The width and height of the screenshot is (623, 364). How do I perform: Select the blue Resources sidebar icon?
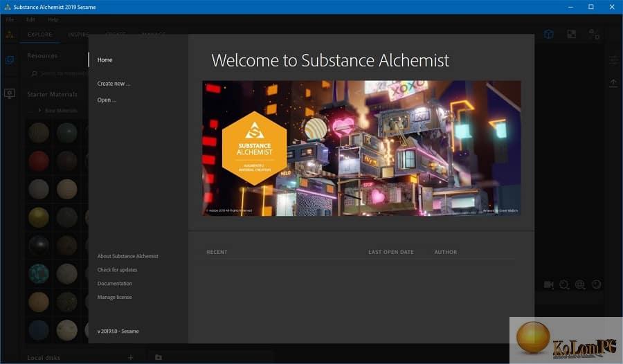point(10,60)
